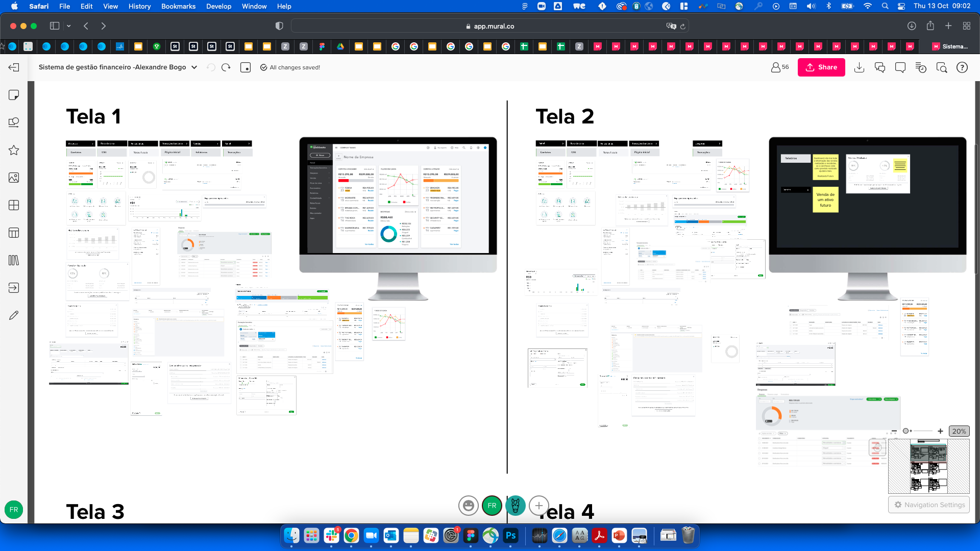
Task: Click the FR user avatar in sidebar
Action: coord(14,510)
